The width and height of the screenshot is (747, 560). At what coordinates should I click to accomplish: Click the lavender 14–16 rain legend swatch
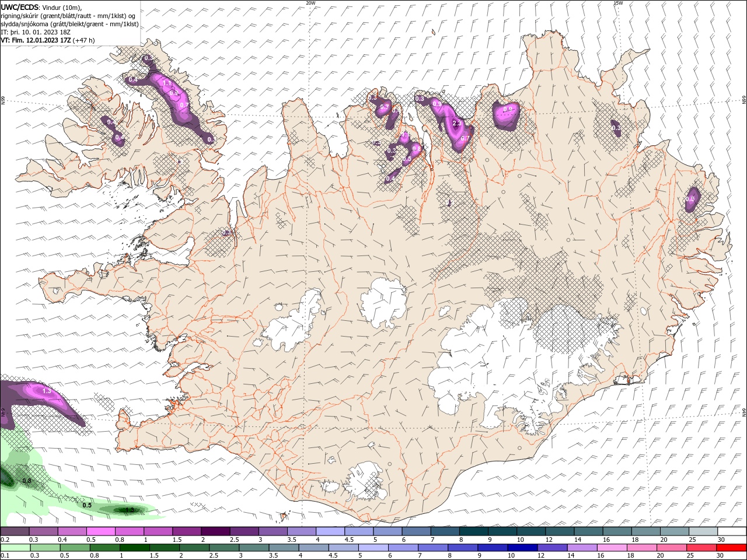point(582,548)
